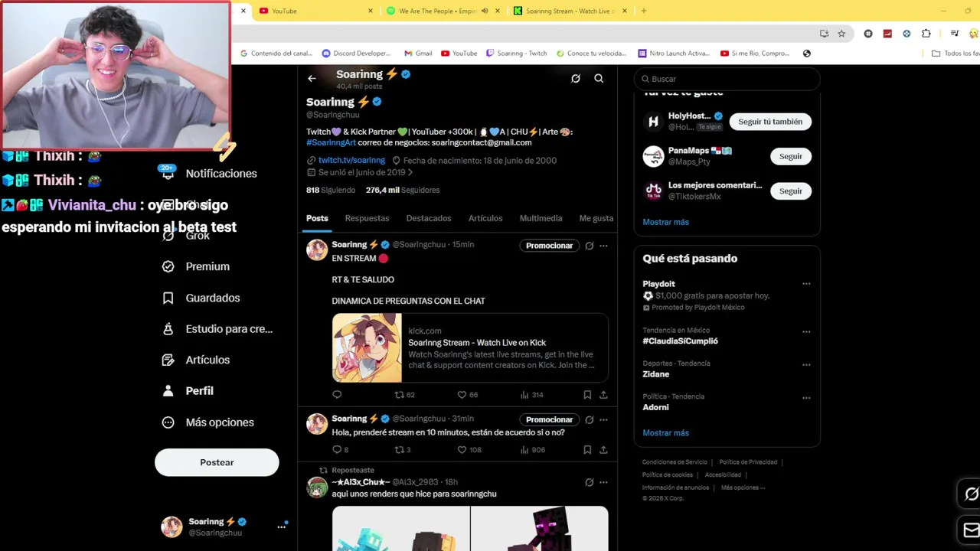The height and width of the screenshot is (551, 980).
Task: Mute the We Are The People tab
Action: 485,11
